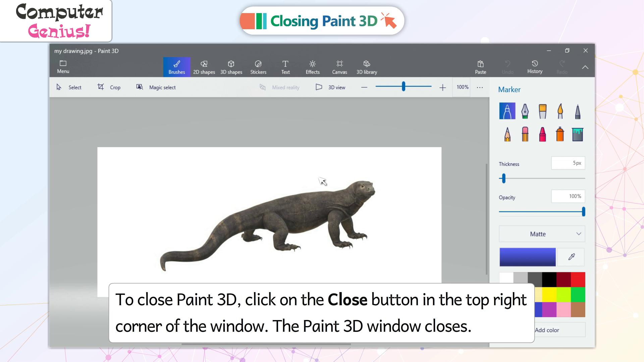Image resolution: width=644 pixels, height=362 pixels.
Task: Open the Matte material dropdown
Action: [542, 234]
